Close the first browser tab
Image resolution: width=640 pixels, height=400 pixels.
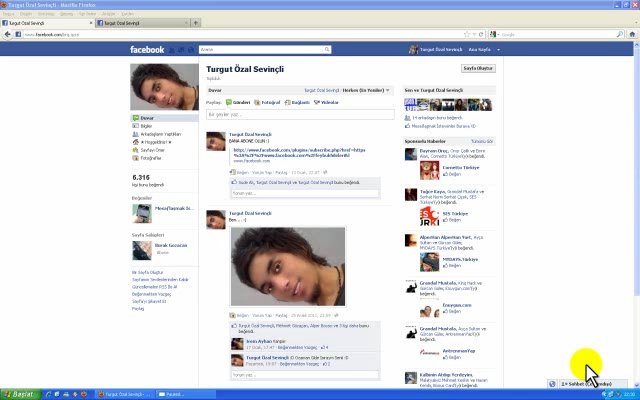[x=91, y=23]
